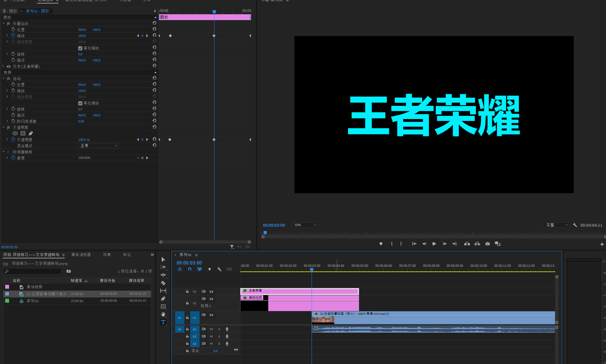The width and height of the screenshot is (606, 364).
Task: Select the Hand tool
Action: click(163, 314)
